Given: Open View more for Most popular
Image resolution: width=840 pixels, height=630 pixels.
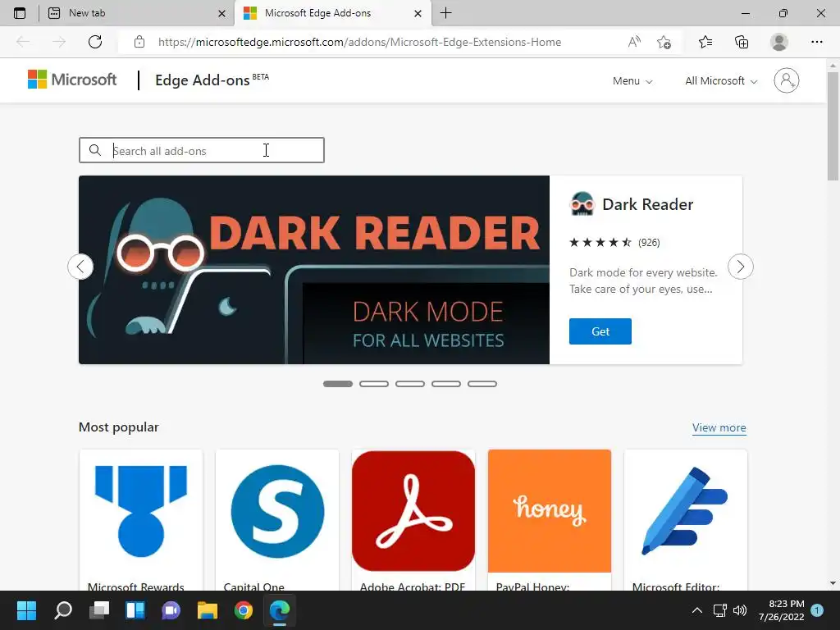Looking at the screenshot, I should point(719,427).
